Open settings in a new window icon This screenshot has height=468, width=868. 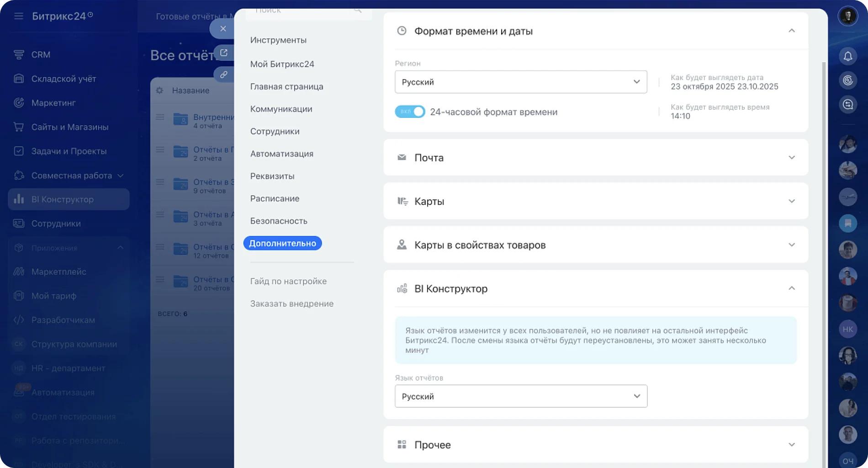(x=223, y=53)
